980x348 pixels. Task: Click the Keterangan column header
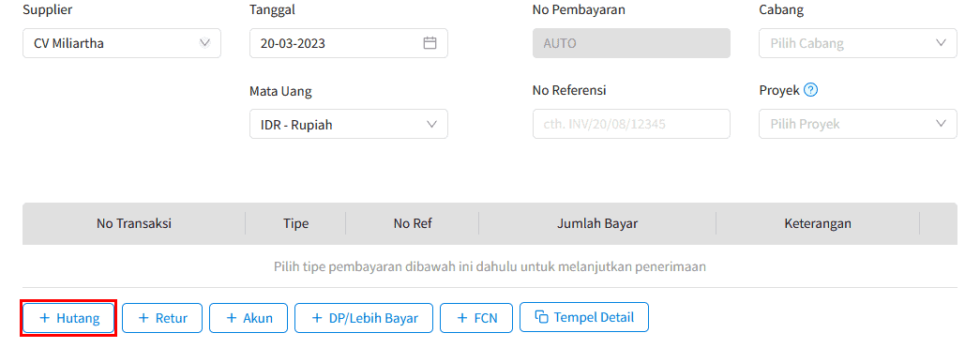click(x=818, y=223)
